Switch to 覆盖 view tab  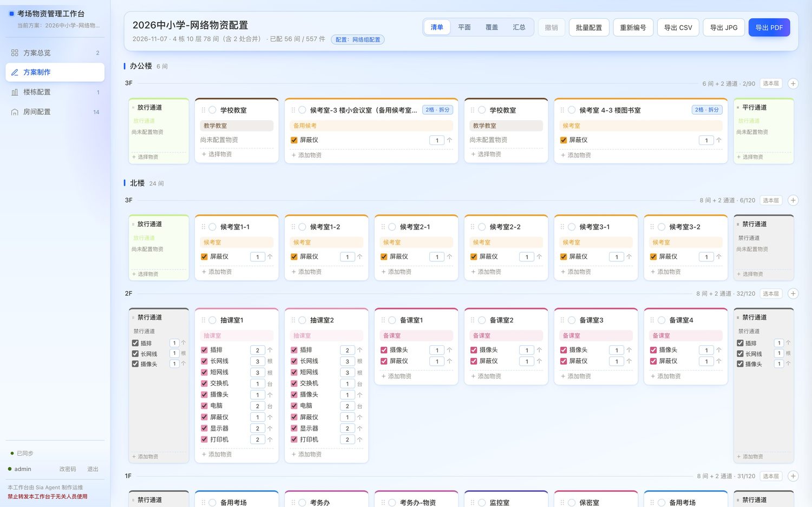pyautogui.click(x=492, y=27)
